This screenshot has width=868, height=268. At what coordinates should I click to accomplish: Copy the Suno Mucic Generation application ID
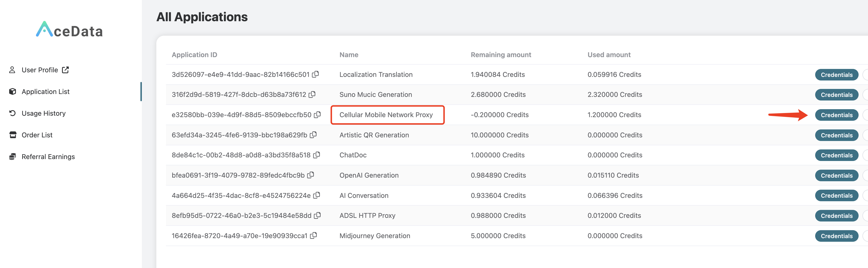[x=312, y=94]
